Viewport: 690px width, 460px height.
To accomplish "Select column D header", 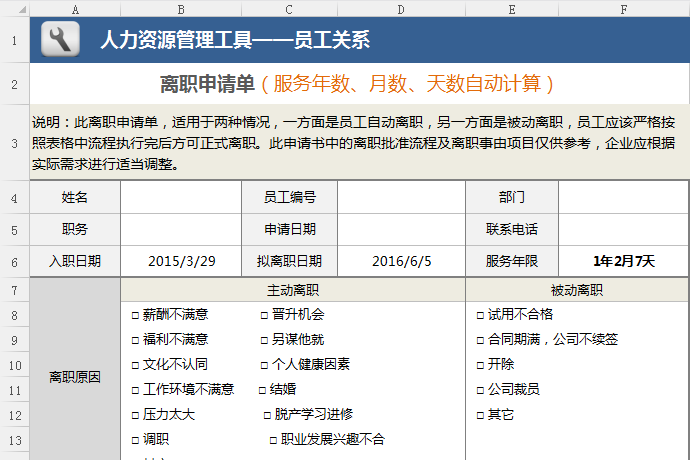I will 401,9.
